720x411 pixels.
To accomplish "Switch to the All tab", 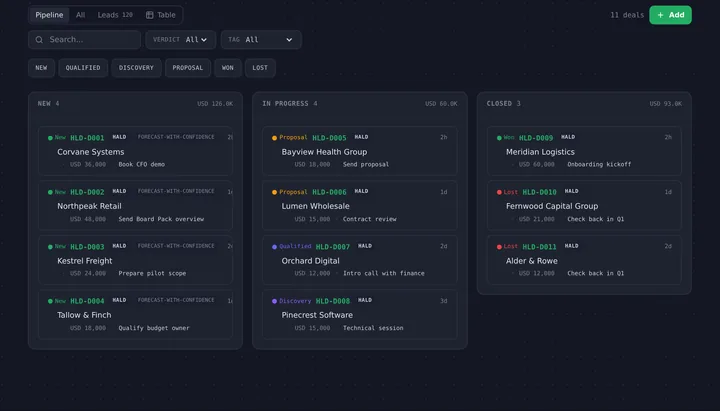I will [x=80, y=15].
